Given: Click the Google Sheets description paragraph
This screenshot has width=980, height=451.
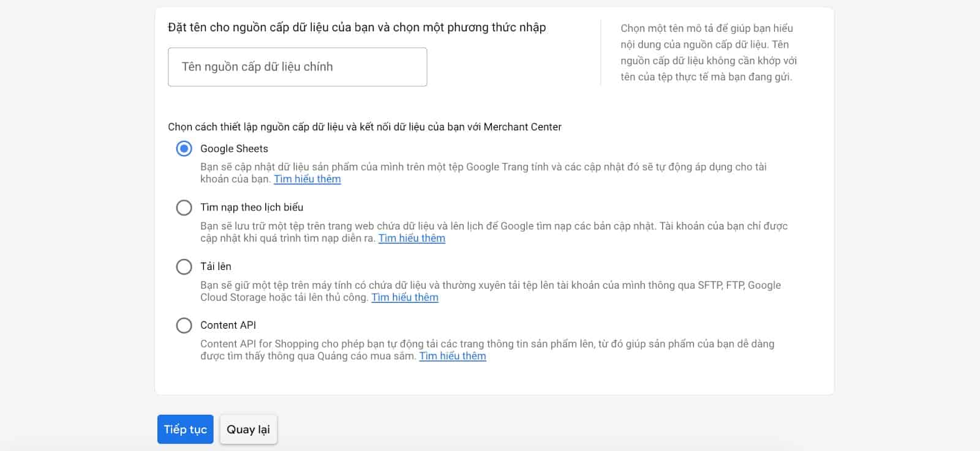Looking at the screenshot, I should click(483, 167).
